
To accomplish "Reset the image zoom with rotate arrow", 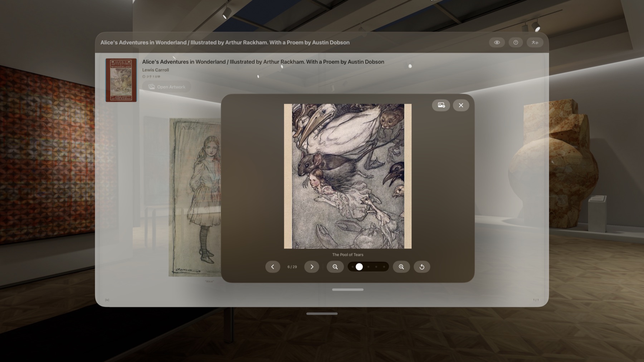I will click(x=422, y=267).
